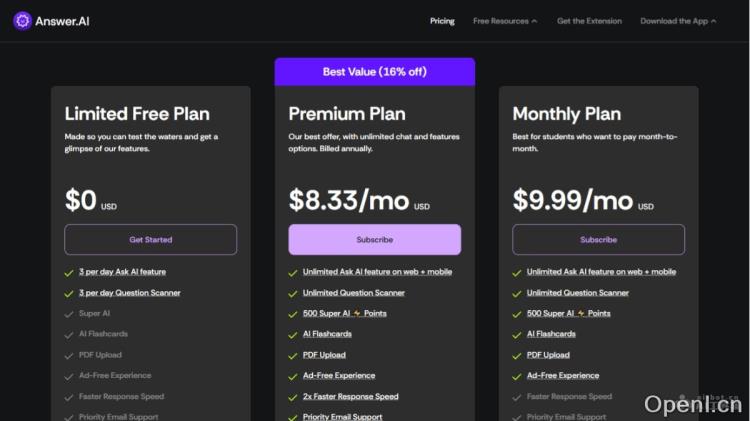Click checkmark beside Premium Unlimited Question Scanner
Screen dimensions: 750x421
293,293
